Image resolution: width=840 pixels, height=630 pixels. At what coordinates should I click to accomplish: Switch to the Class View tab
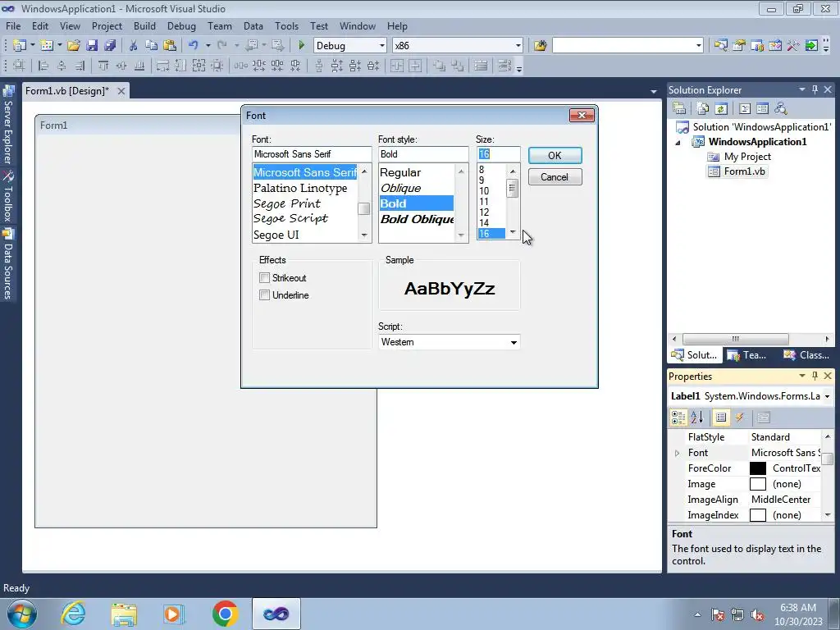(806, 354)
